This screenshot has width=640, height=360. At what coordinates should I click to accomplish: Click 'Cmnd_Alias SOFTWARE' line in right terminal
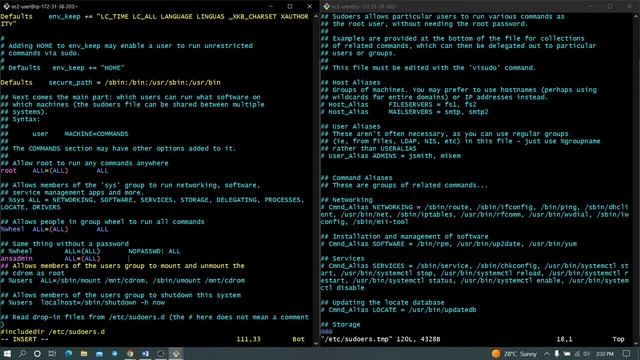point(449,244)
